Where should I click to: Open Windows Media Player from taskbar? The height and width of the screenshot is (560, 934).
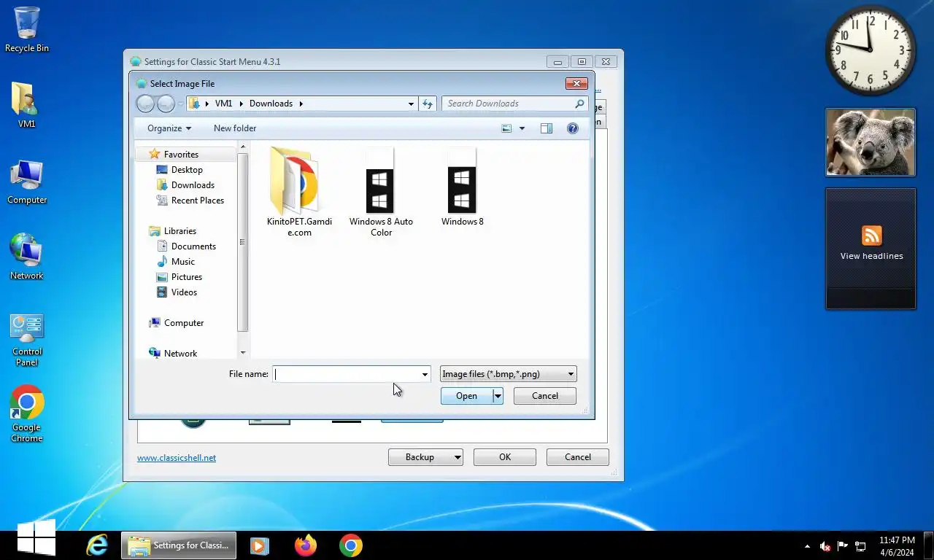(x=259, y=545)
